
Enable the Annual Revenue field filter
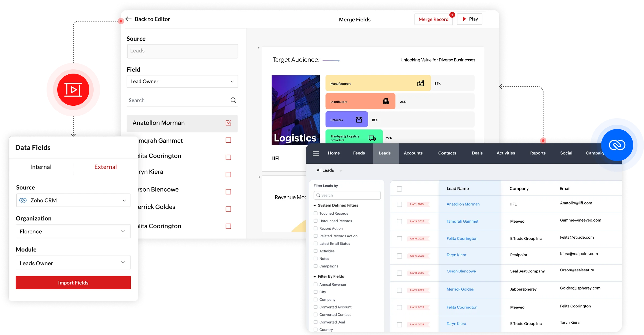pyautogui.click(x=315, y=284)
